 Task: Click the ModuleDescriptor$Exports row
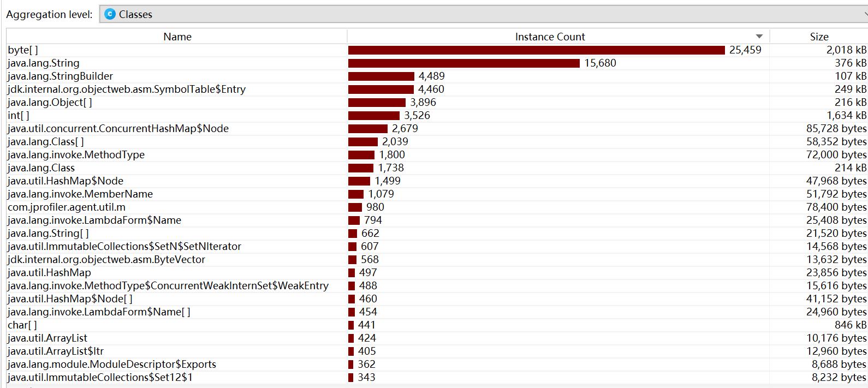[x=112, y=364]
